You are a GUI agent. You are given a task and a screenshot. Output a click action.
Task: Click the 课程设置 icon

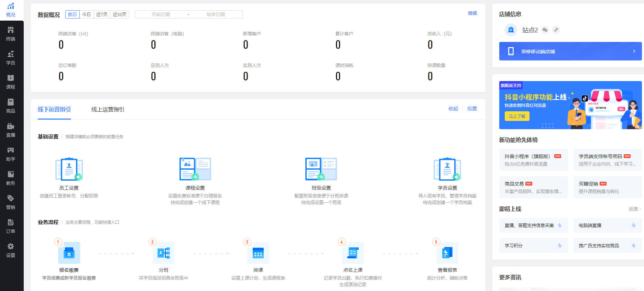pyautogui.click(x=195, y=169)
